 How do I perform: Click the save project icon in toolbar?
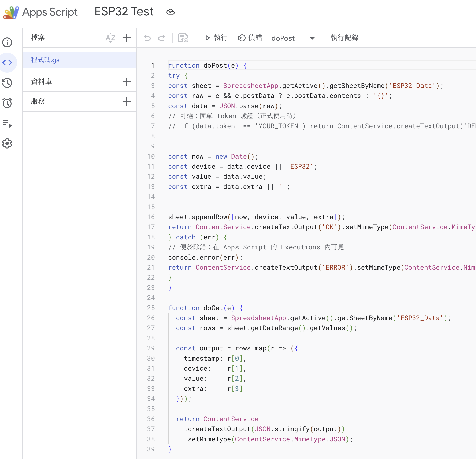183,38
